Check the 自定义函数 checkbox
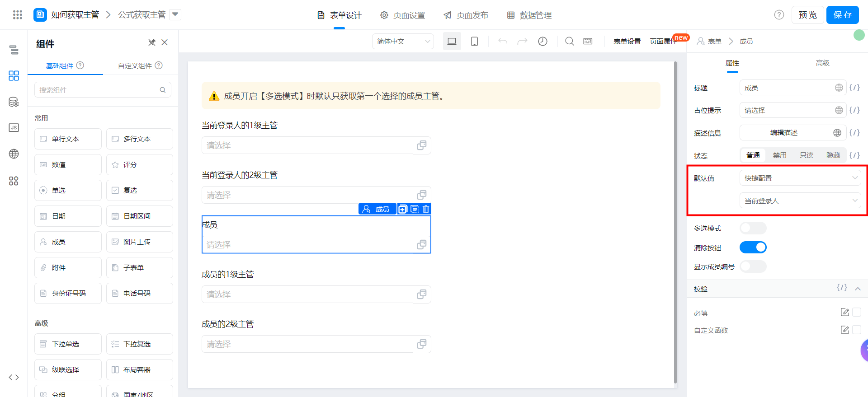This screenshot has width=868, height=397. coord(857,330)
